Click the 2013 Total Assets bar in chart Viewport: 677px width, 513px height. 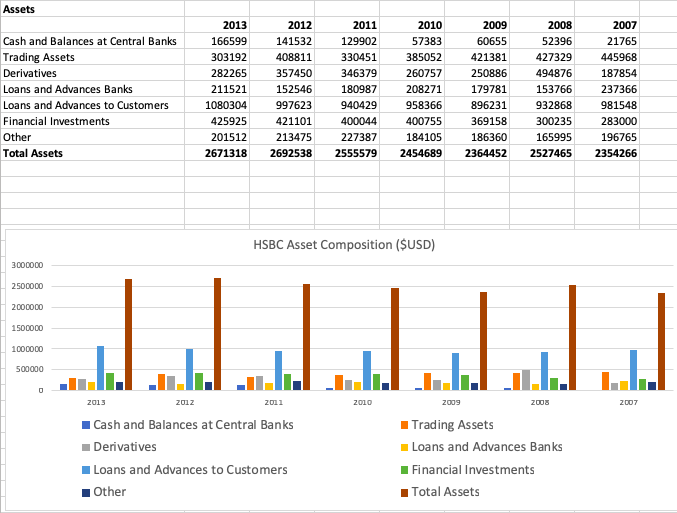coord(129,335)
